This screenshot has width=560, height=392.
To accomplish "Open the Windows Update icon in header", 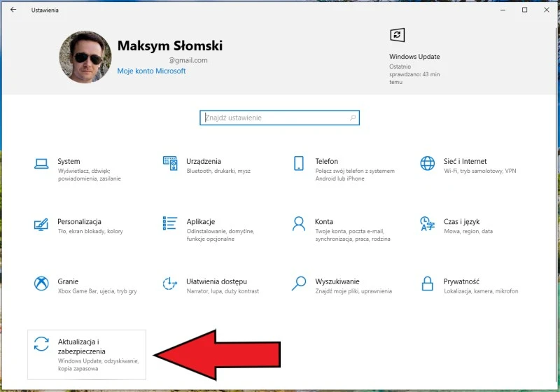I will [397, 35].
